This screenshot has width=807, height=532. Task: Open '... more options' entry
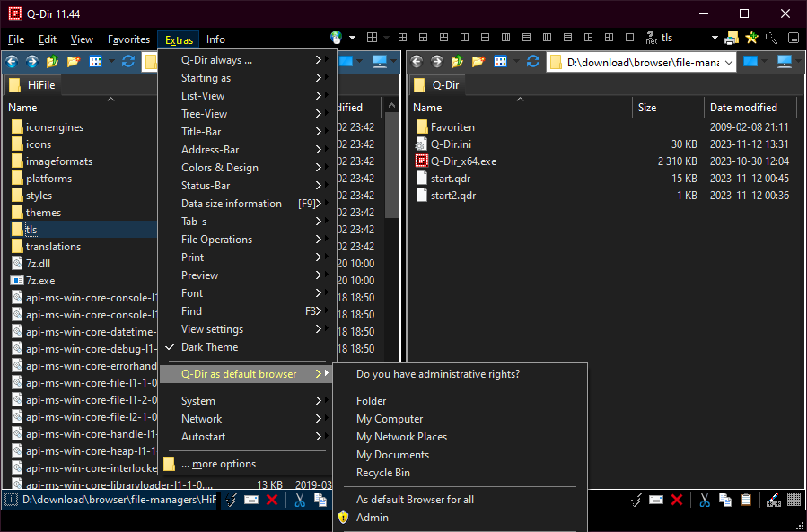tap(218, 464)
